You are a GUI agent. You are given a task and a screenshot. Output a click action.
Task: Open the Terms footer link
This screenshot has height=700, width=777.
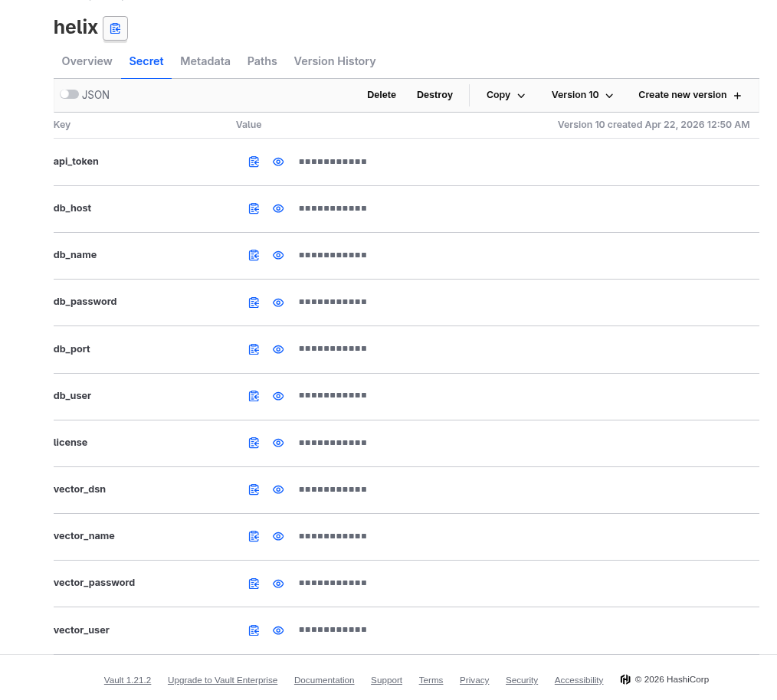431,680
